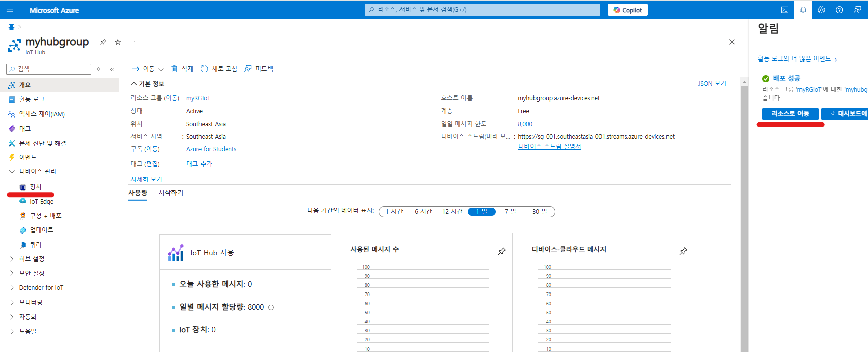Switch to the 시작하기 tab

tap(171, 193)
